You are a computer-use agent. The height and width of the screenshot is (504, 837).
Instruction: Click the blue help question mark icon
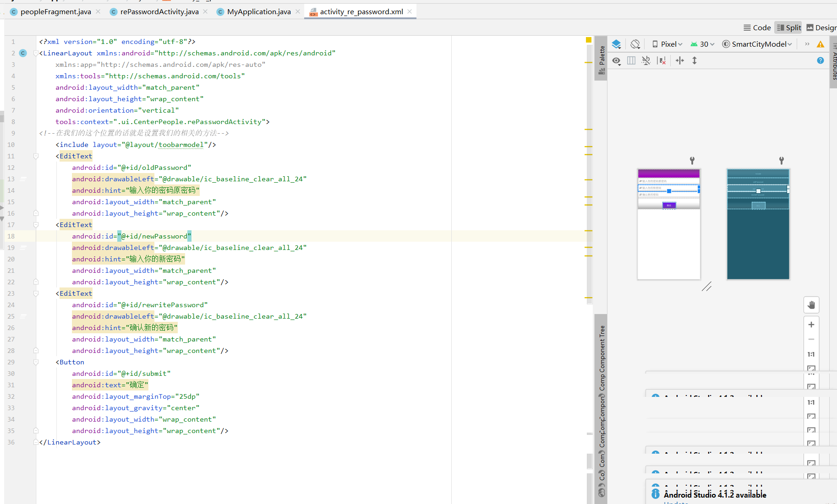tap(820, 60)
